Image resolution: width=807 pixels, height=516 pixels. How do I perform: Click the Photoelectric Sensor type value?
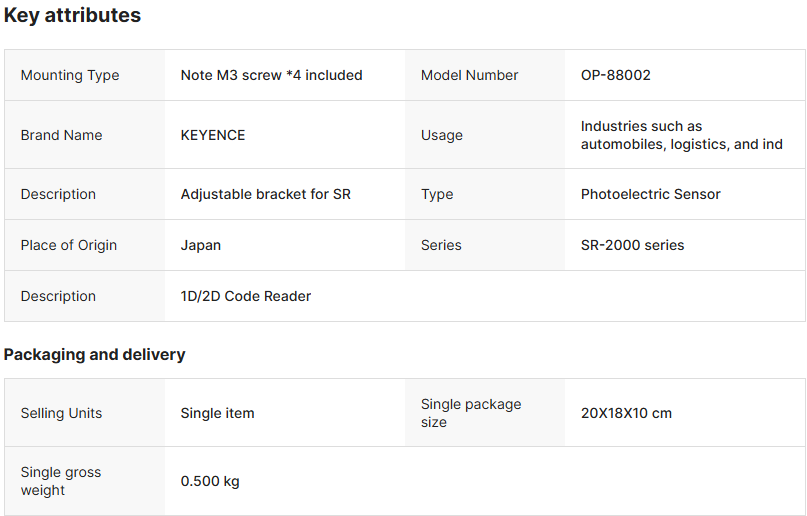point(650,194)
